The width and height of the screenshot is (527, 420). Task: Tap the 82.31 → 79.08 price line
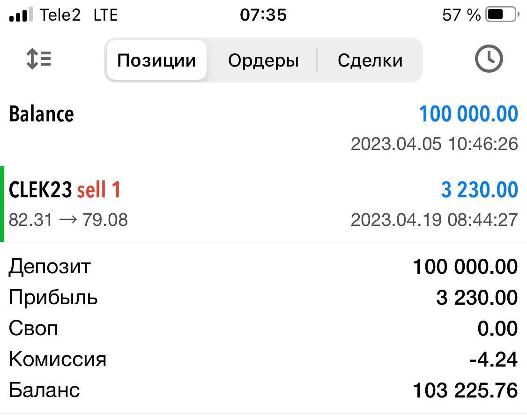pos(68,219)
